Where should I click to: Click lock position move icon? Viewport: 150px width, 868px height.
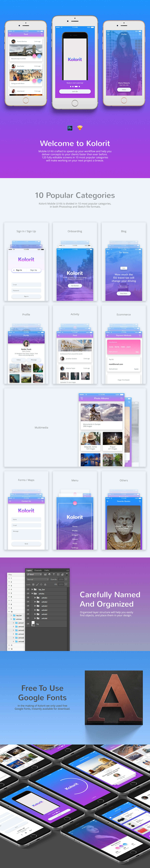(41, 584)
